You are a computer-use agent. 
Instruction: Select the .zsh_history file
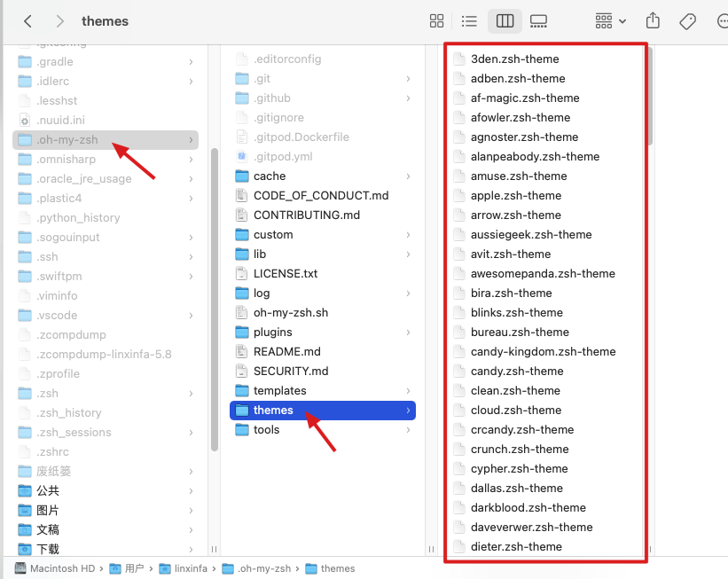coord(106,413)
